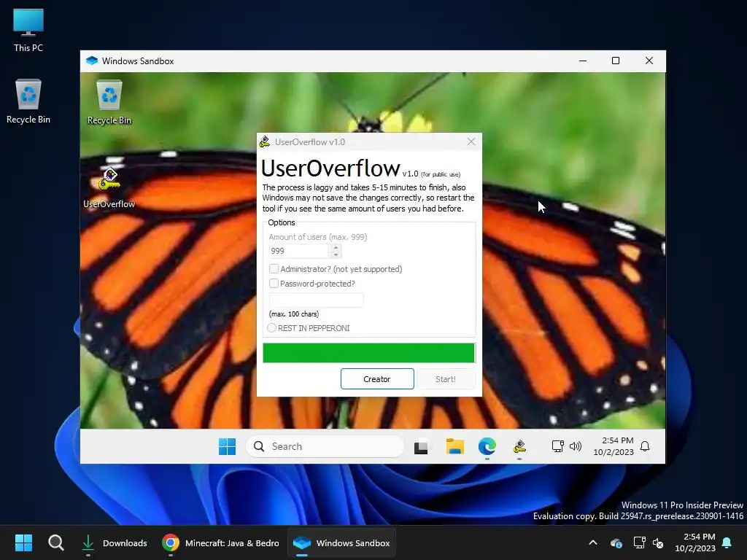Select the host desktop Recycle Bin icon
747x560 pixels.
[x=28, y=101]
